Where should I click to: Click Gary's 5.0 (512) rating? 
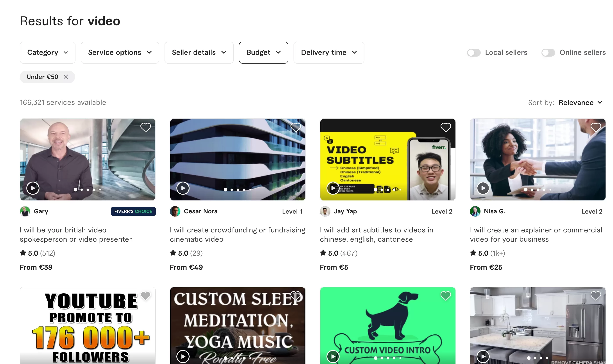point(38,253)
